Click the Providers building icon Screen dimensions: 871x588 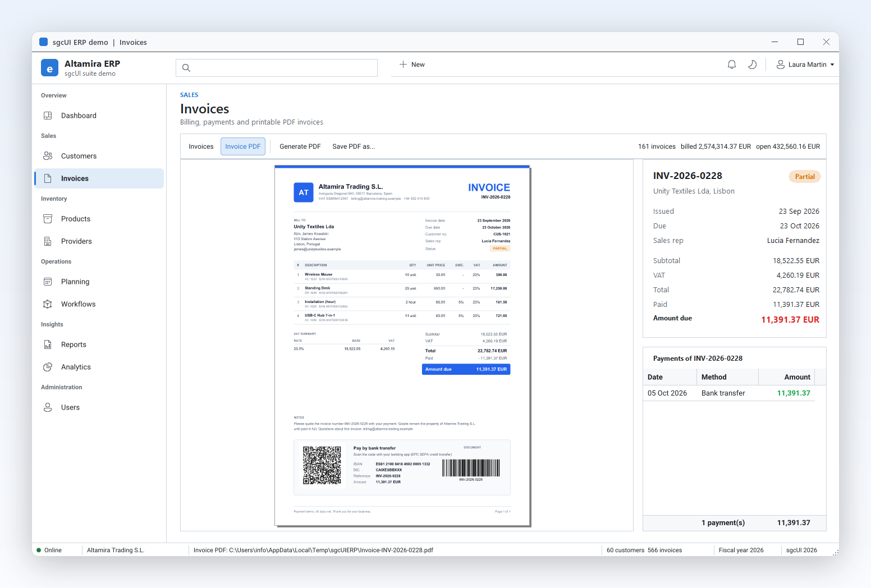(48, 241)
